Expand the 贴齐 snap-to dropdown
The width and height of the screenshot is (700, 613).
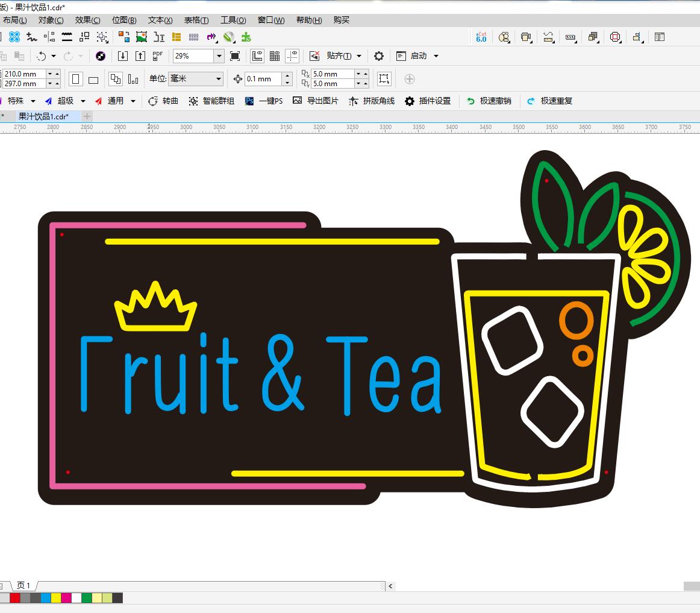[x=359, y=56]
